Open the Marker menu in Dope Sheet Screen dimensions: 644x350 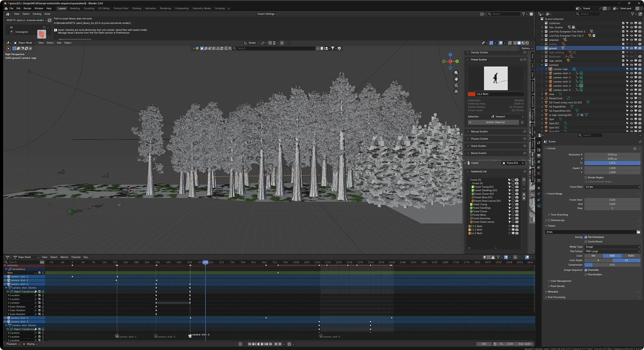[x=64, y=257]
